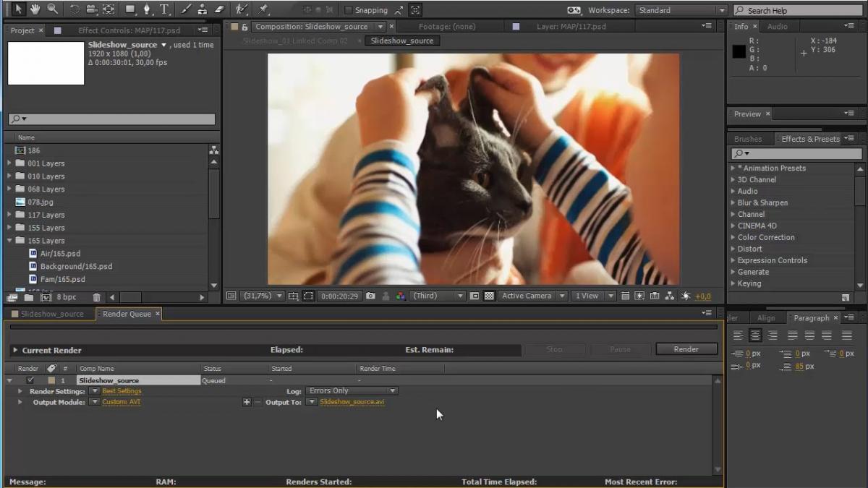Image resolution: width=868 pixels, height=488 pixels.
Task: Take a snapshot with camera icon
Action: tap(370, 296)
